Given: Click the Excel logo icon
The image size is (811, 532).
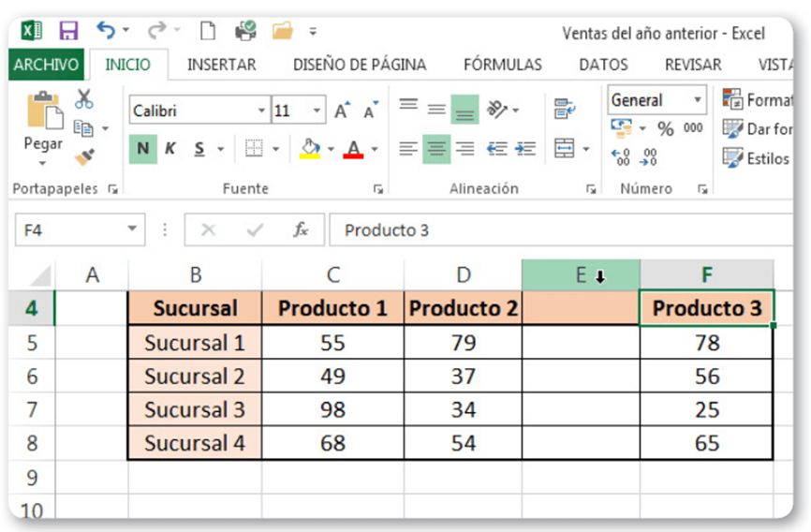Looking at the screenshot, I should tap(31, 31).
